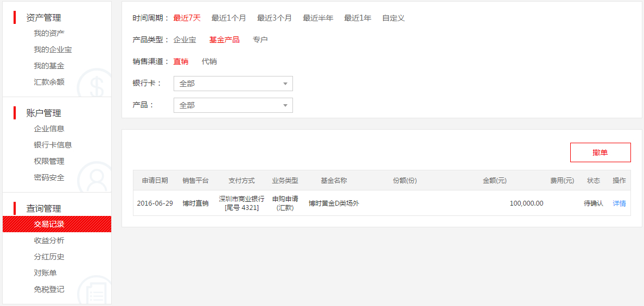Image resolution: width=644 pixels, height=306 pixels.
Task: Choose 直销 sales channel
Action: (181, 62)
